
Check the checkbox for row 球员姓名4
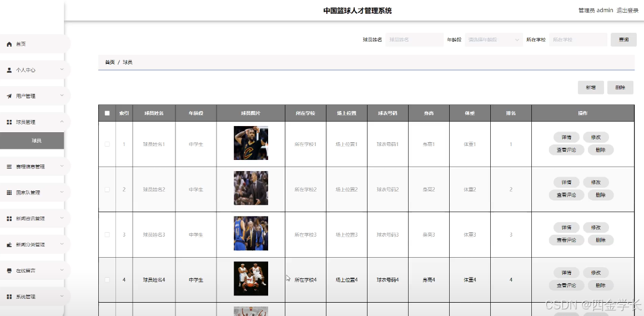tap(107, 280)
